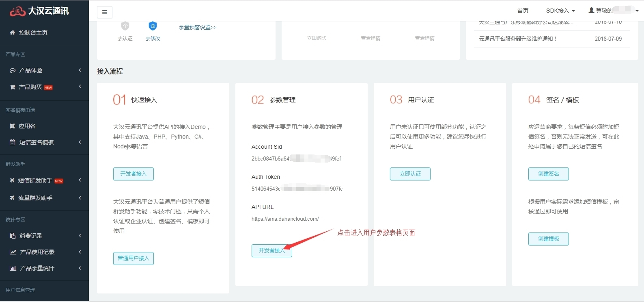
Task: Click the 04 签名 / 模板 card title
Action: click(554, 100)
